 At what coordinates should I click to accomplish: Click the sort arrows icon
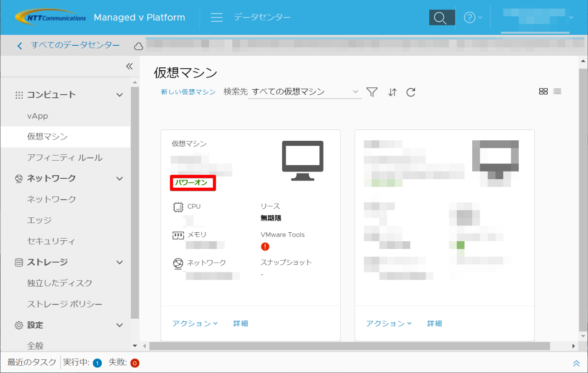(392, 92)
